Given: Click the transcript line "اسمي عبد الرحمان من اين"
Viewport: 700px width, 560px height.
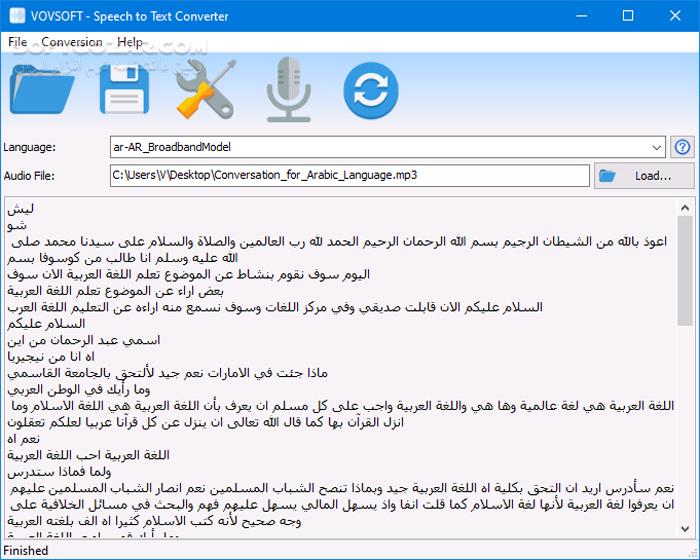Looking at the screenshot, I should pos(83,340).
